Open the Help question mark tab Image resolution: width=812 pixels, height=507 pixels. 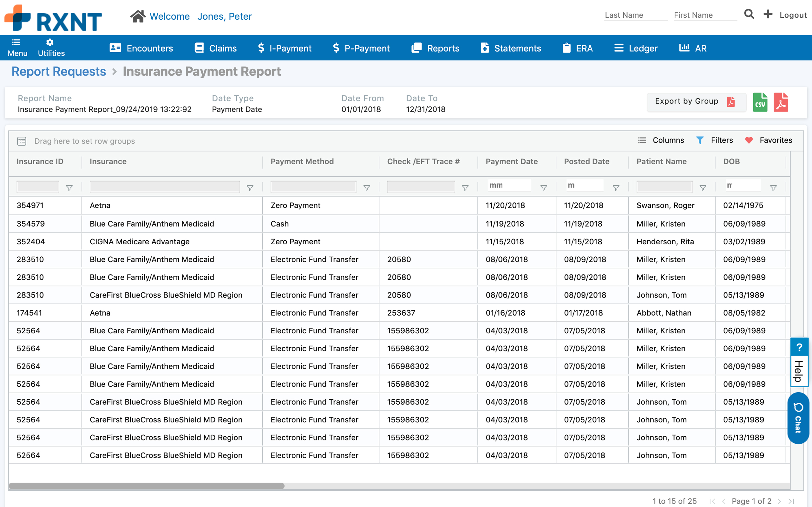[x=799, y=347]
